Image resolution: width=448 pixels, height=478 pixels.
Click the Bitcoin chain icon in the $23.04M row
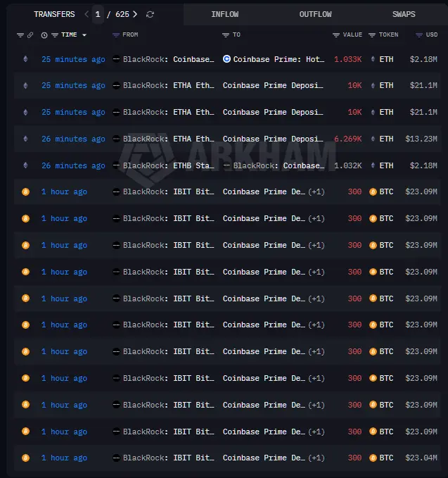(x=25, y=458)
